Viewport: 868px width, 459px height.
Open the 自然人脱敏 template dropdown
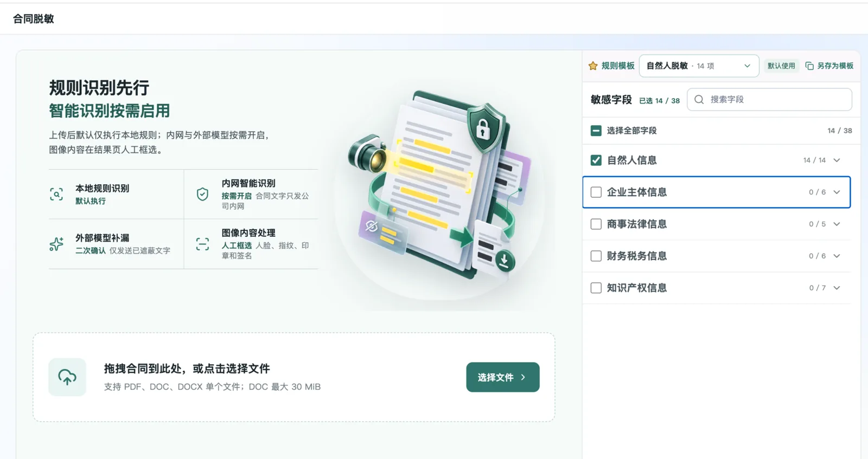[699, 66]
